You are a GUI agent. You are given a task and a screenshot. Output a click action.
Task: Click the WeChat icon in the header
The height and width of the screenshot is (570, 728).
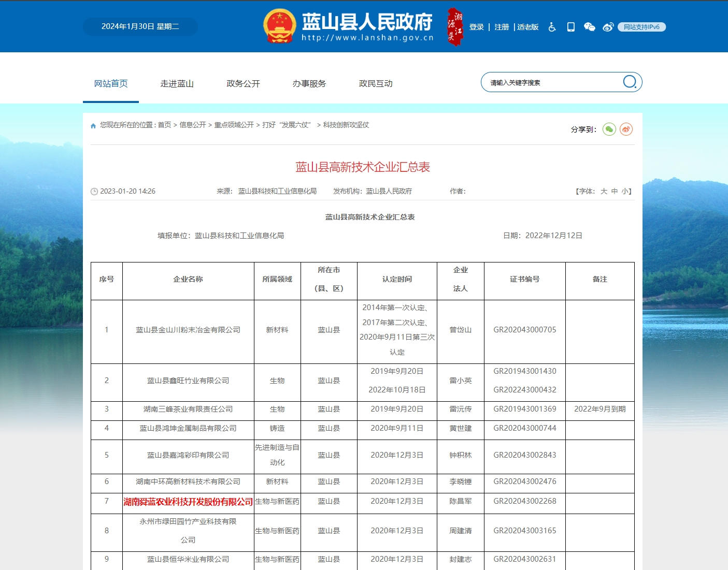click(589, 27)
